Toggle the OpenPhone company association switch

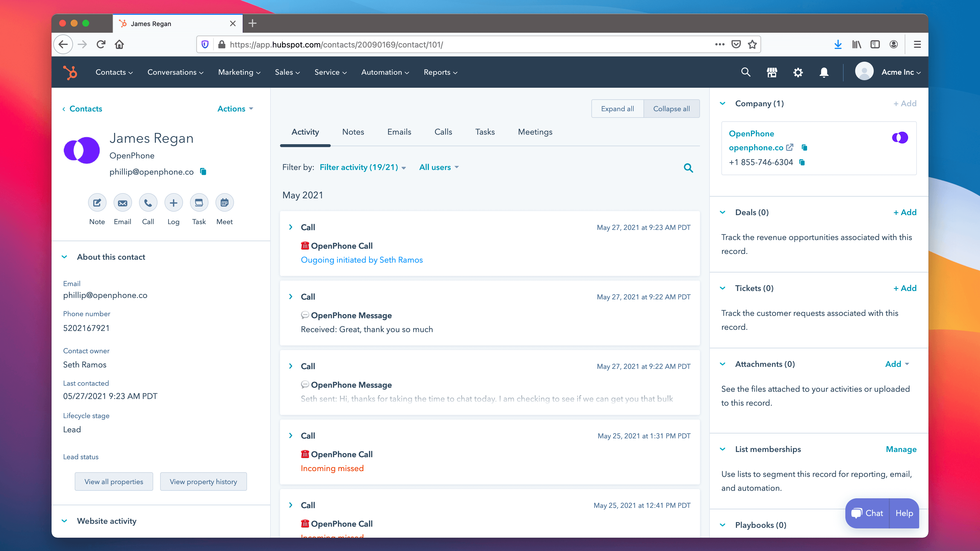click(x=900, y=137)
